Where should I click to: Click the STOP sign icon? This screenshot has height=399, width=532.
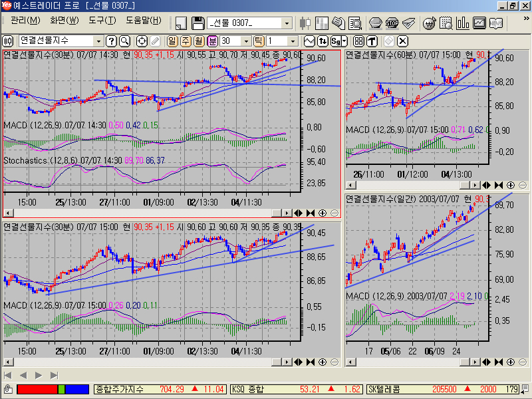click(x=392, y=23)
